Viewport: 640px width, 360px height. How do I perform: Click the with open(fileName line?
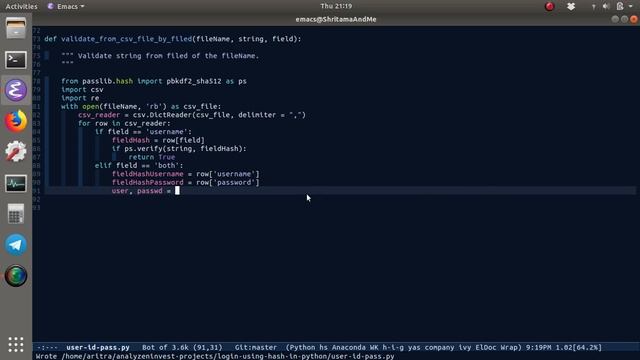tap(141, 107)
